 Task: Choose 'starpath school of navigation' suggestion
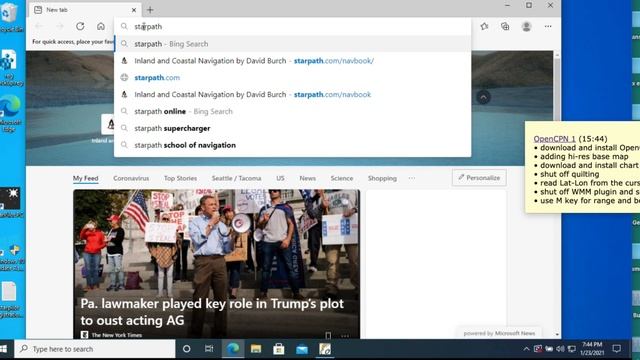pyautogui.click(x=292, y=145)
